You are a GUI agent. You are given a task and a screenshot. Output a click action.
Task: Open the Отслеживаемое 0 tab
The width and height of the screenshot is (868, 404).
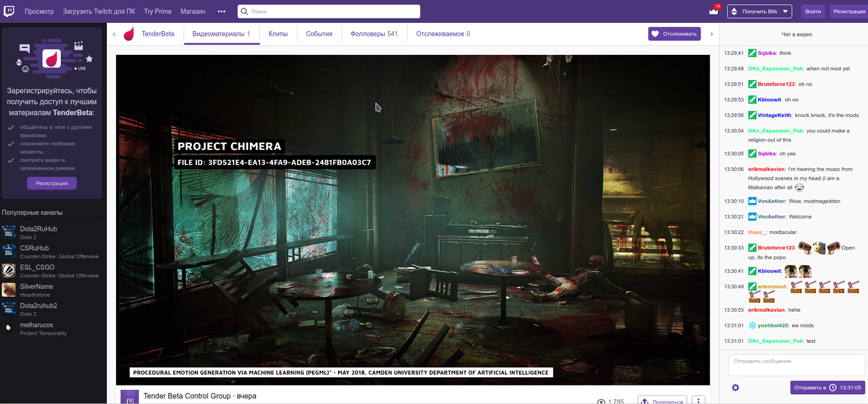(443, 34)
